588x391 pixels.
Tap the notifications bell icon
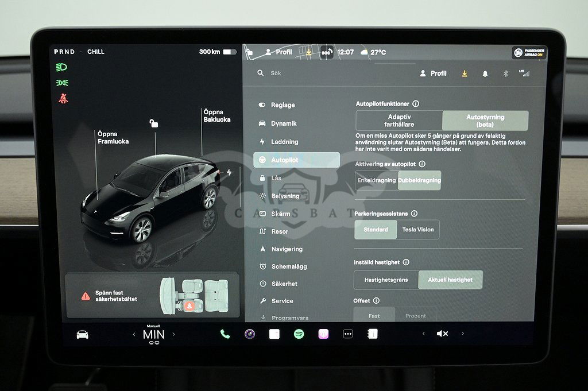[x=485, y=73]
